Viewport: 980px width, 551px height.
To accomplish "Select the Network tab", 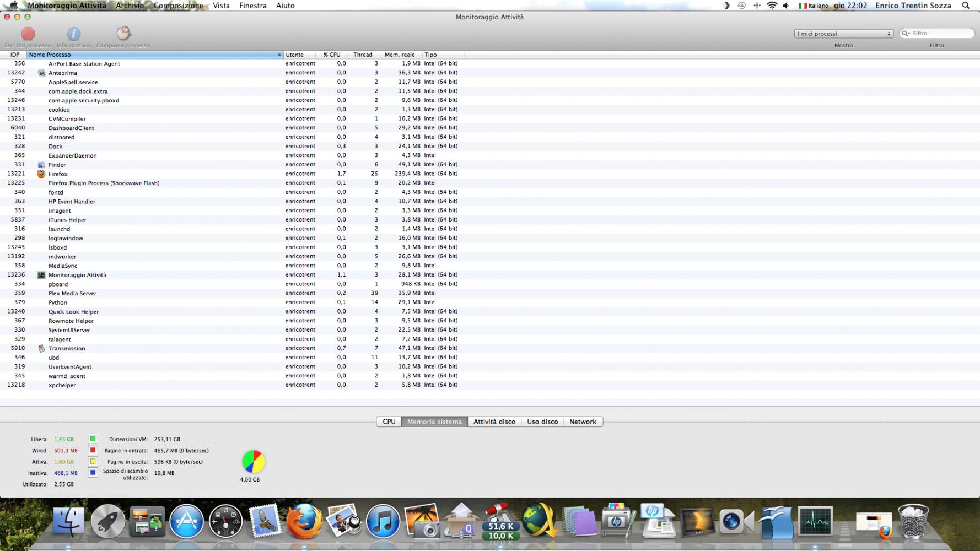I will [583, 422].
